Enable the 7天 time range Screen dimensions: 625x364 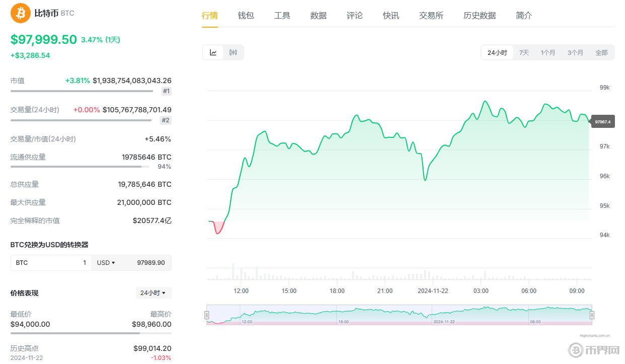tap(524, 52)
